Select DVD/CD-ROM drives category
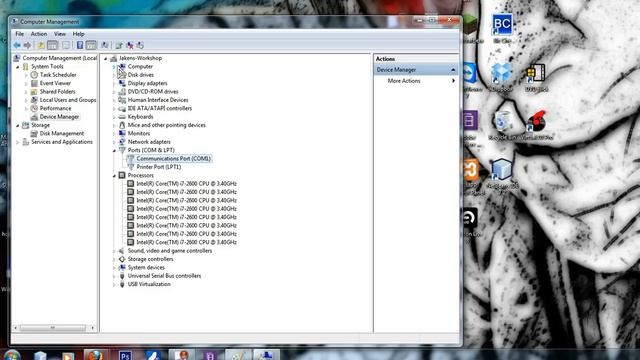Image resolution: width=640 pixels, height=360 pixels. (x=153, y=91)
